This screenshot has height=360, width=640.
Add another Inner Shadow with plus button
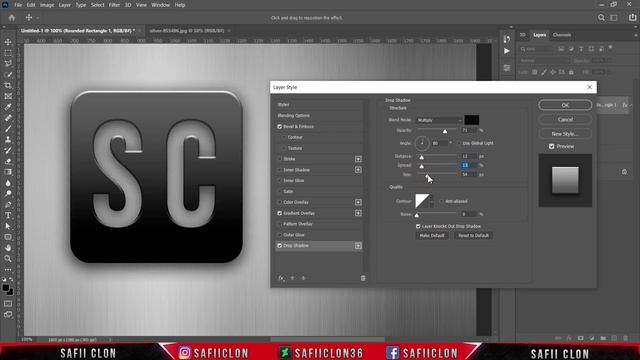point(358,169)
